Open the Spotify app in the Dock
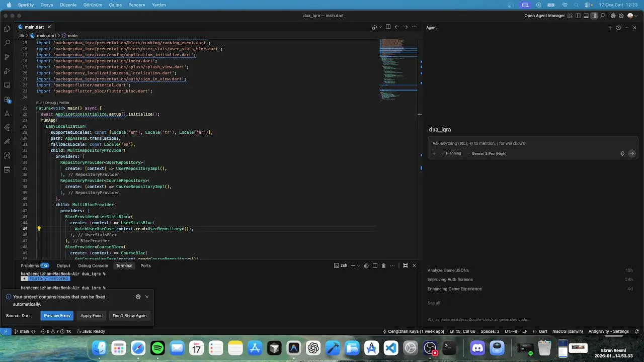Image resolution: width=644 pixels, height=362 pixels. (x=157, y=348)
